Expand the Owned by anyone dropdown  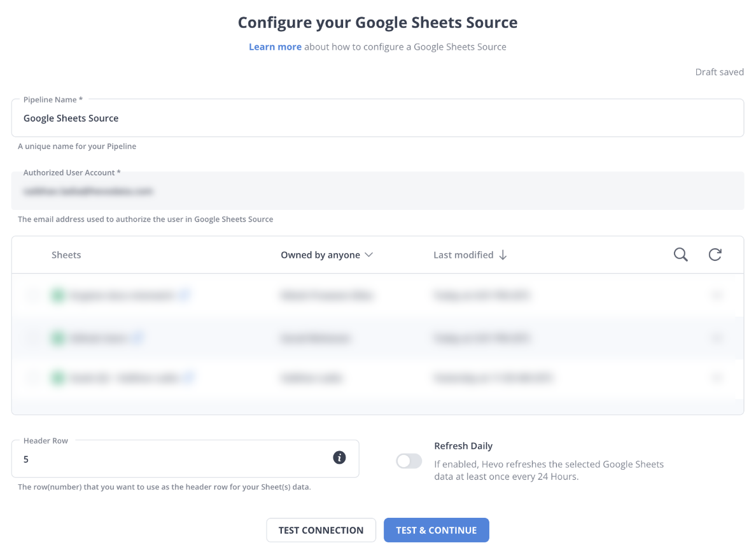tap(327, 255)
